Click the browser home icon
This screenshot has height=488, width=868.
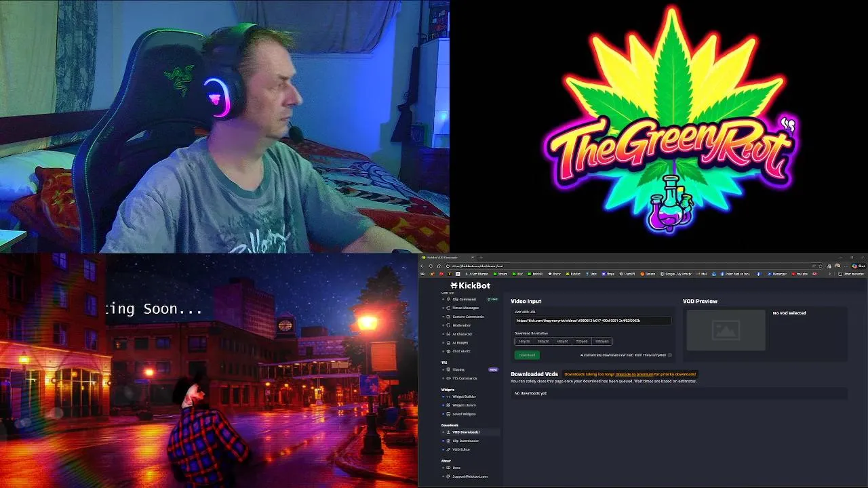tap(439, 266)
